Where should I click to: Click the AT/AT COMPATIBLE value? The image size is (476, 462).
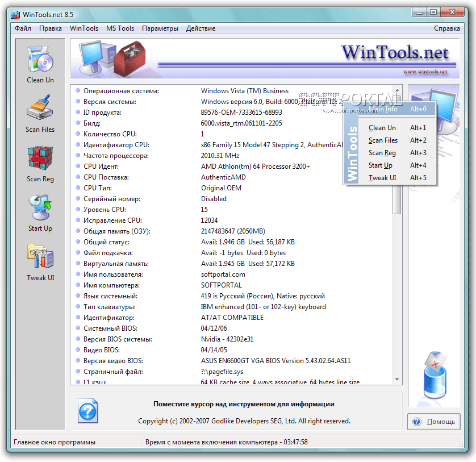pyautogui.click(x=232, y=318)
